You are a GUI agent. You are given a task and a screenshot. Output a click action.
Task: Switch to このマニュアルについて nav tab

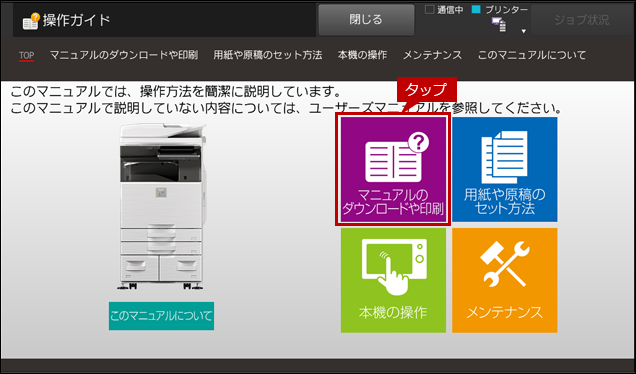[x=531, y=55]
